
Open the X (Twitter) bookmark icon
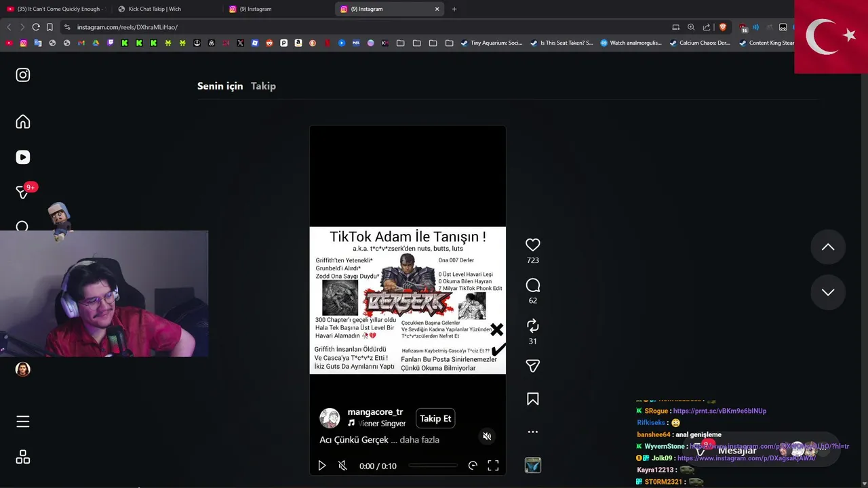pos(240,43)
